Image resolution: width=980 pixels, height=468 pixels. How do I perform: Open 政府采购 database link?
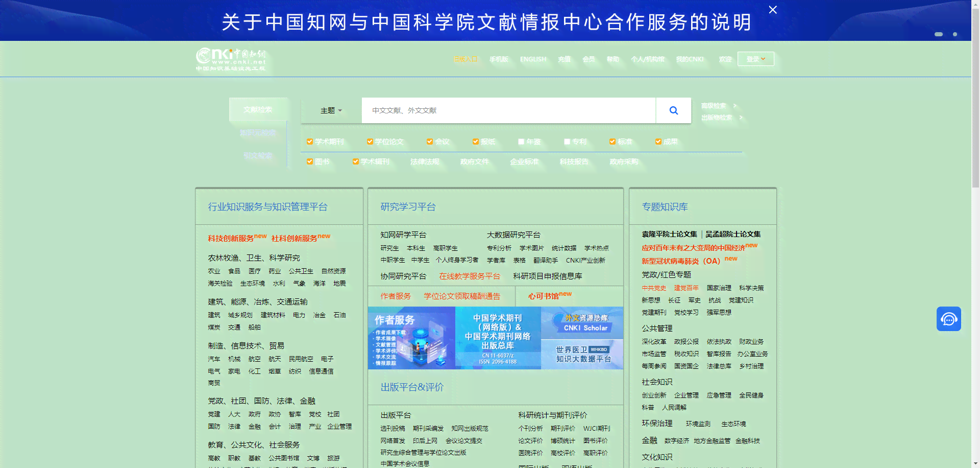coord(624,161)
